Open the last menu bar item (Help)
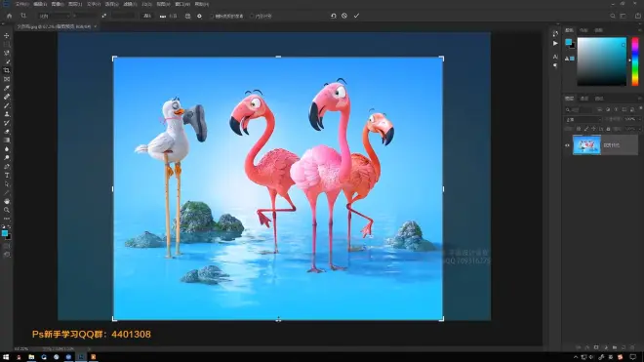The image size is (644, 362). coord(201,4)
